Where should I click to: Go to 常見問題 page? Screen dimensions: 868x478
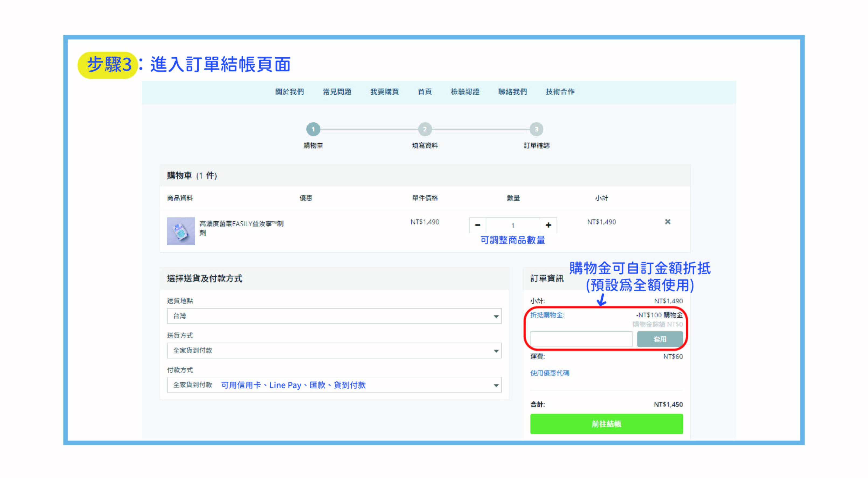(337, 92)
